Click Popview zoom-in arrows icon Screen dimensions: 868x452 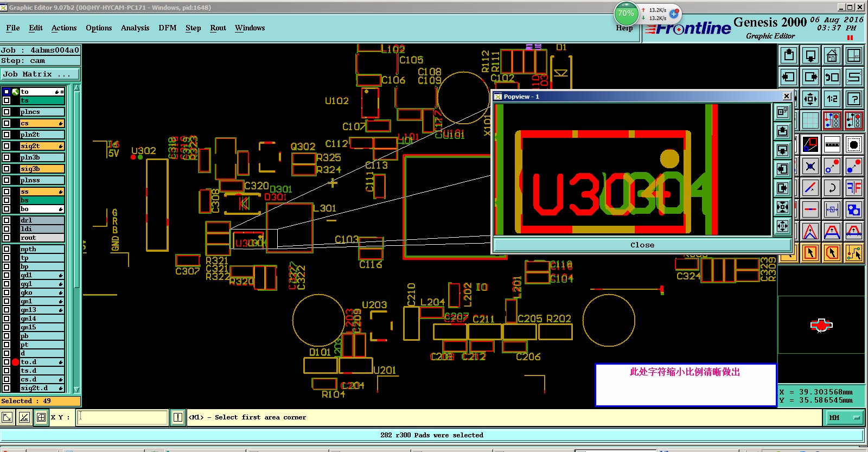point(782,207)
